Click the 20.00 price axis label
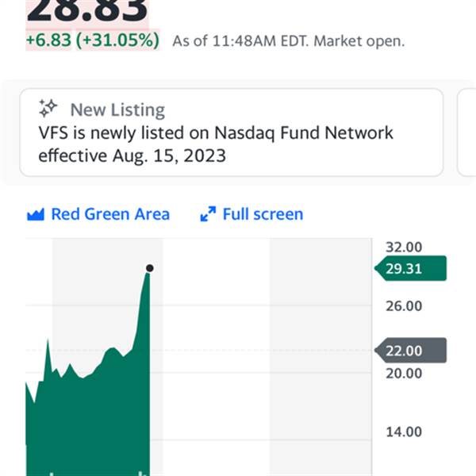The image size is (476, 476). (x=403, y=373)
